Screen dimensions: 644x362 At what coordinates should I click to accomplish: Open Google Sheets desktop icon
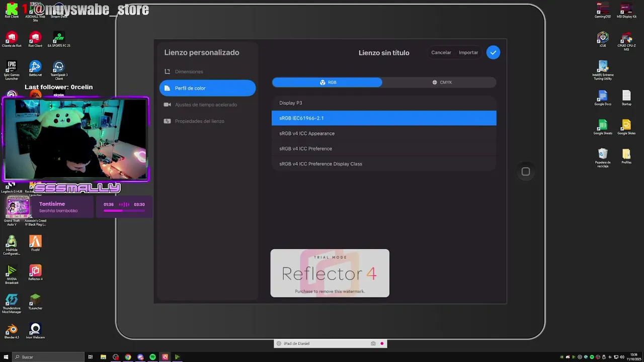603,127
